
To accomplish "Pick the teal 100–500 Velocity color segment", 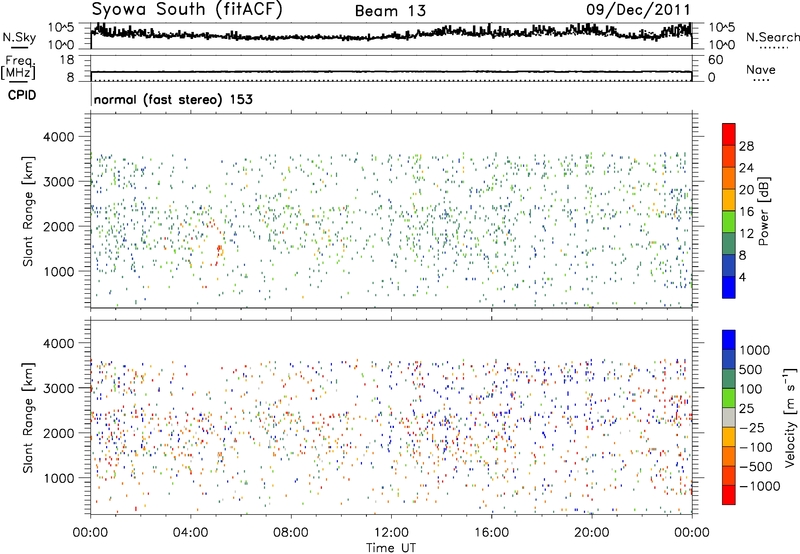I will pyautogui.click(x=729, y=379).
